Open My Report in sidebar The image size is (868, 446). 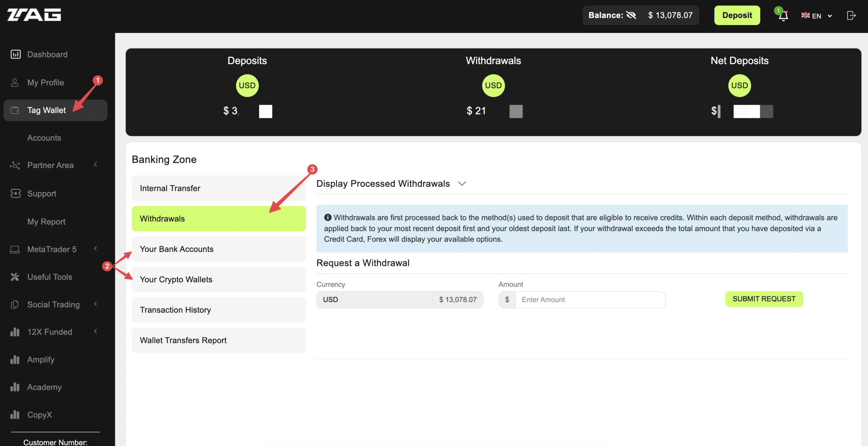click(x=46, y=222)
